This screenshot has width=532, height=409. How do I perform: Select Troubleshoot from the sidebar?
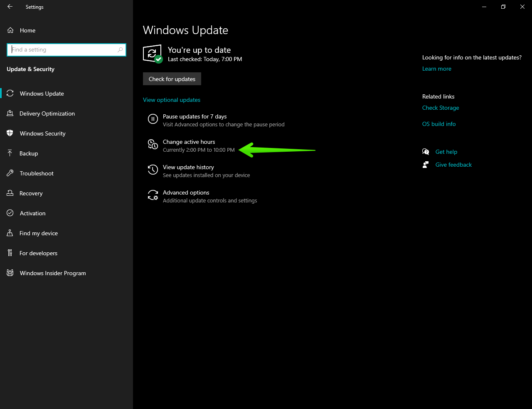pyautogui.click(x=66, y=173)
